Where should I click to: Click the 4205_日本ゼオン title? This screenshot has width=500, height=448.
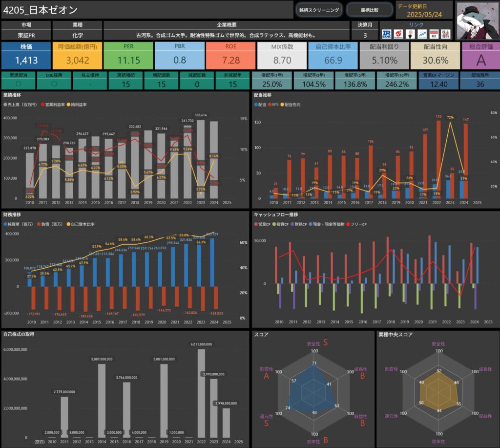click(x=40, y=10)
